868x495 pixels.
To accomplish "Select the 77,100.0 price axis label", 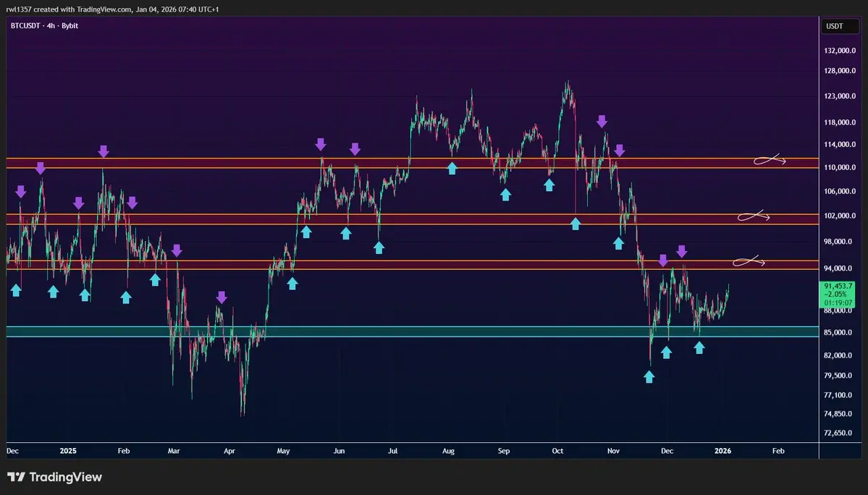I will 840,395.
